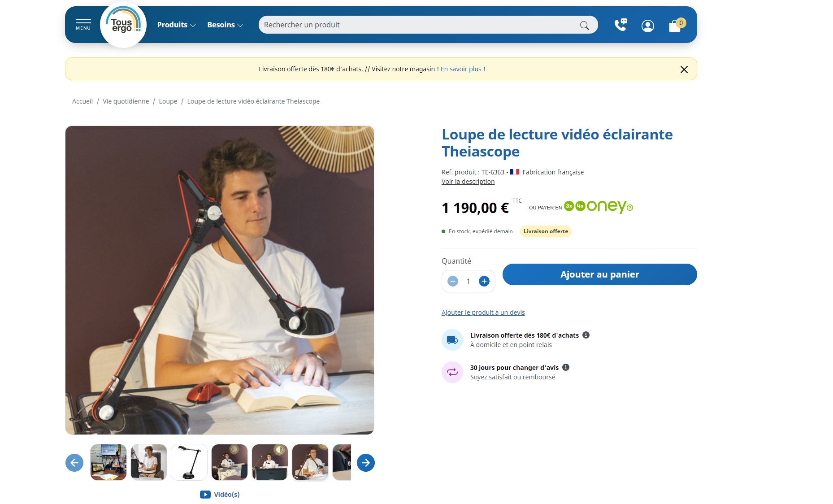Open info icon beside Livraison offerte
833x504 pixels.
[586, 335]
